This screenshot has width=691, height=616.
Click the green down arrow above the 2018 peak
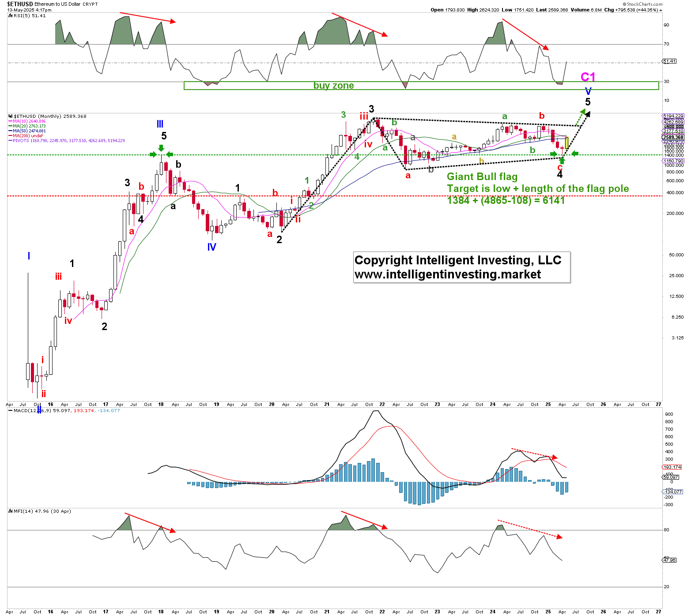coord(161,148)
